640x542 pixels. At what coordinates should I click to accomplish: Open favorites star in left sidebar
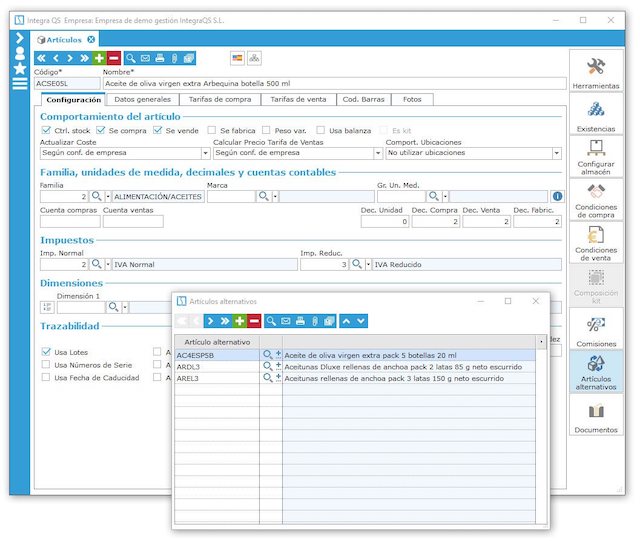point(20,69)
